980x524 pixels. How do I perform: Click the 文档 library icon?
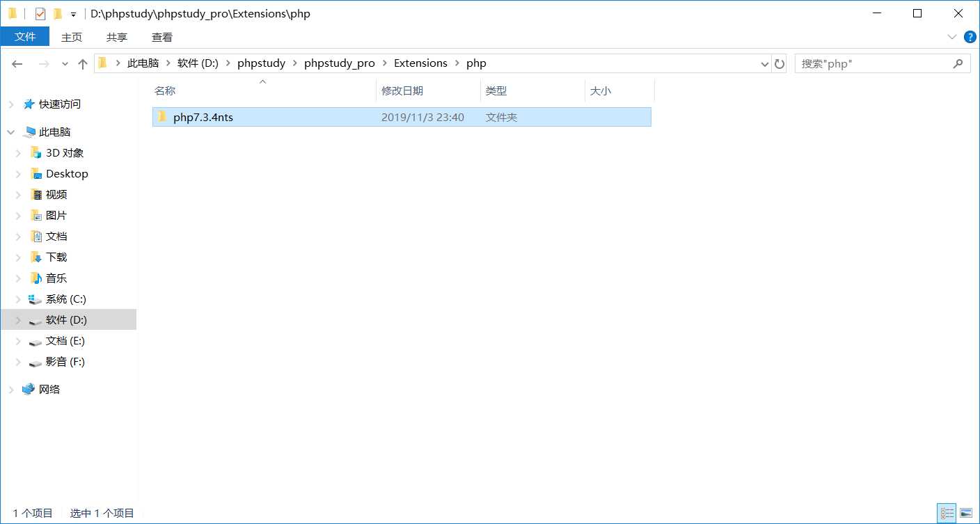click(x=36, y=236)
